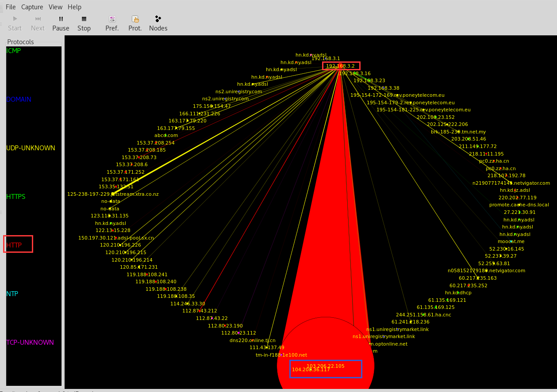Image resolution: width=557 pixels, height=392 pixels.
Task: Show the Nodes window via toolbar icon
Action: (x=158, y=19)
